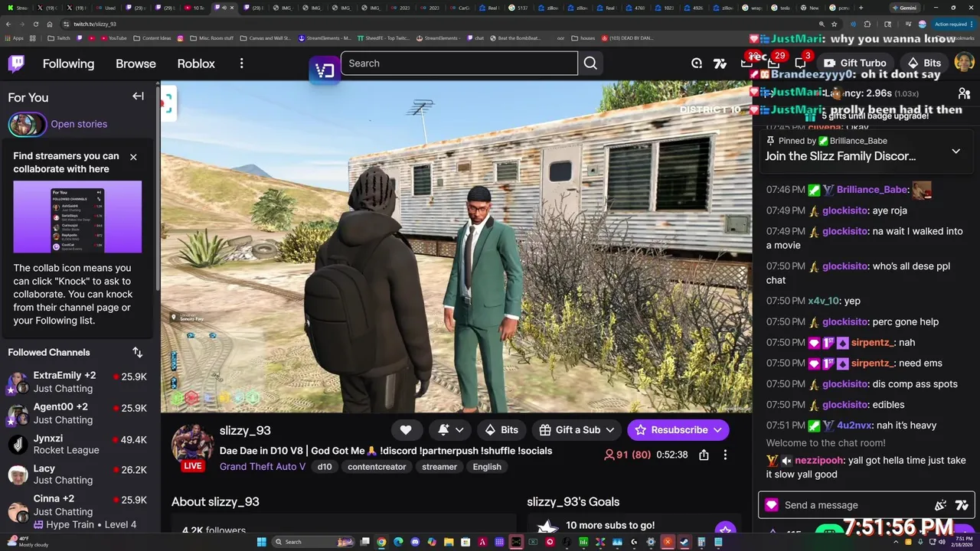
Task: Expand the pinned Slizz Family Discord message
Action: pos(955,152)
